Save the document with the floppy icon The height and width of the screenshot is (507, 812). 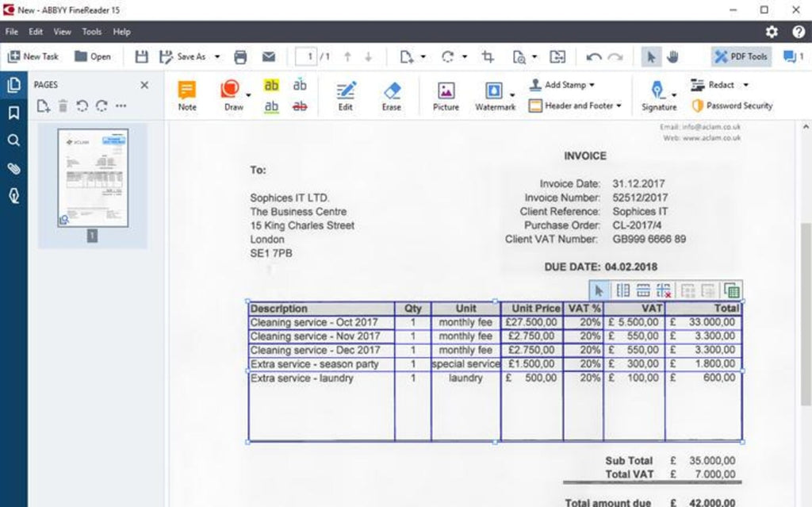pos(141,56)
